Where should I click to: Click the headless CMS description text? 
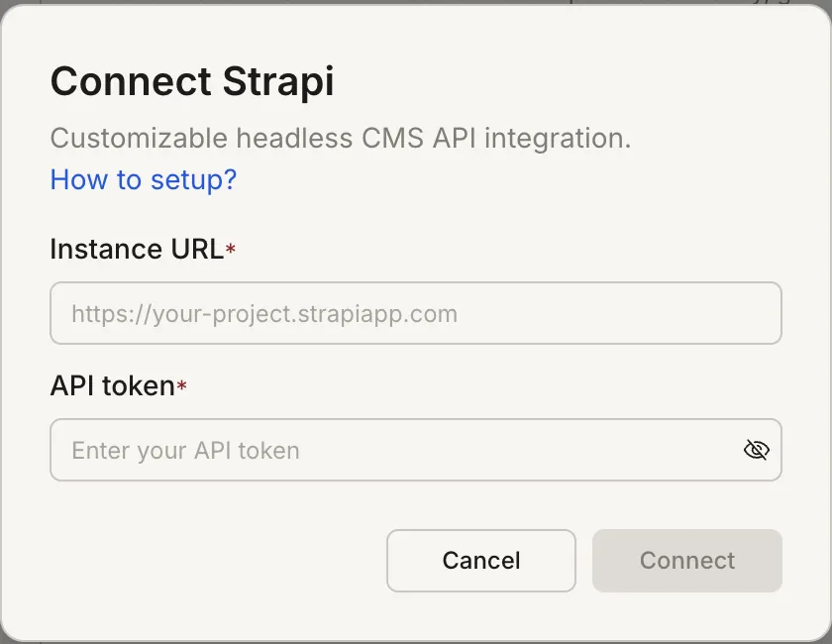(340, 139)
